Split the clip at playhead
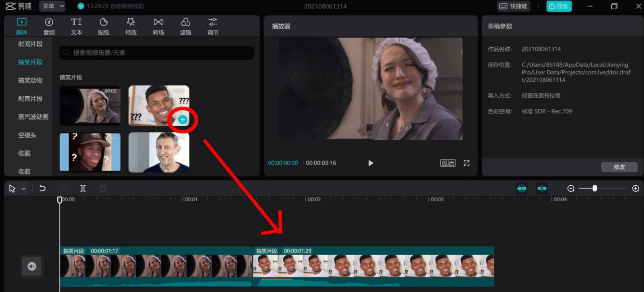The width and height of the screenshot is (644, 292). (83, 188)
